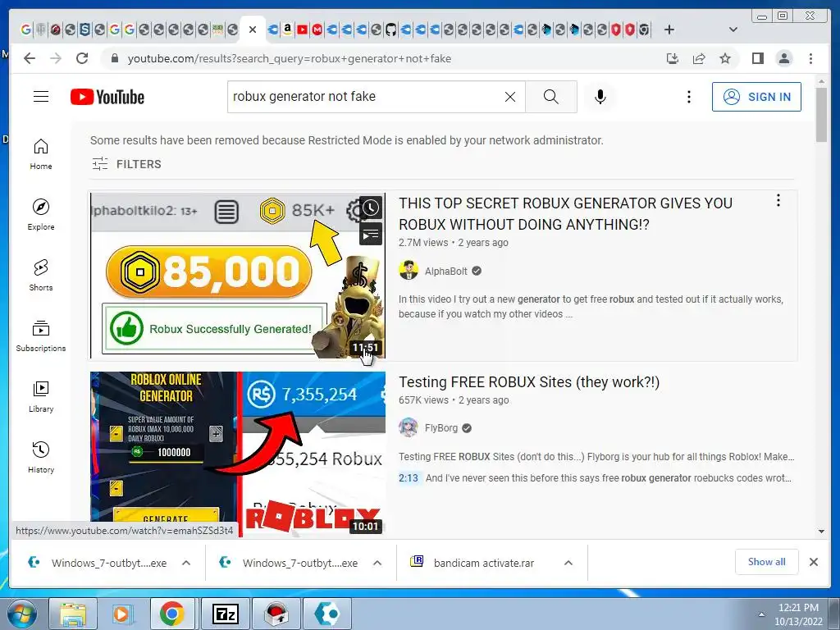The image size is (840, 630).
Task: Open the 85,000 Robux video thumbnail
Action: [238, 276]
